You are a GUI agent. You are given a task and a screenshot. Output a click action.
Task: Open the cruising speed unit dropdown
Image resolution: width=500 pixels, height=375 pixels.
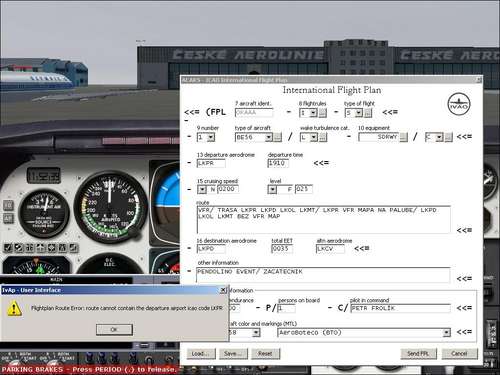click(202, 190)
